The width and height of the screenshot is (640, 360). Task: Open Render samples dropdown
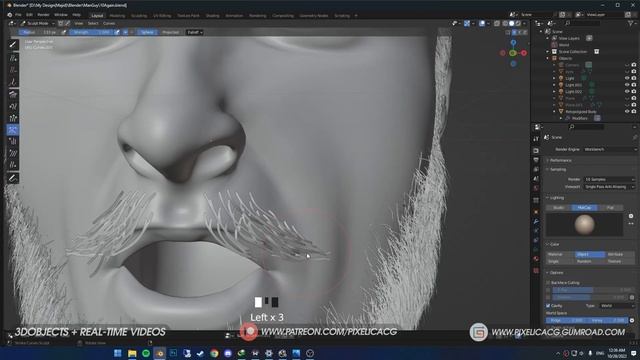click(x=610, y=179)
